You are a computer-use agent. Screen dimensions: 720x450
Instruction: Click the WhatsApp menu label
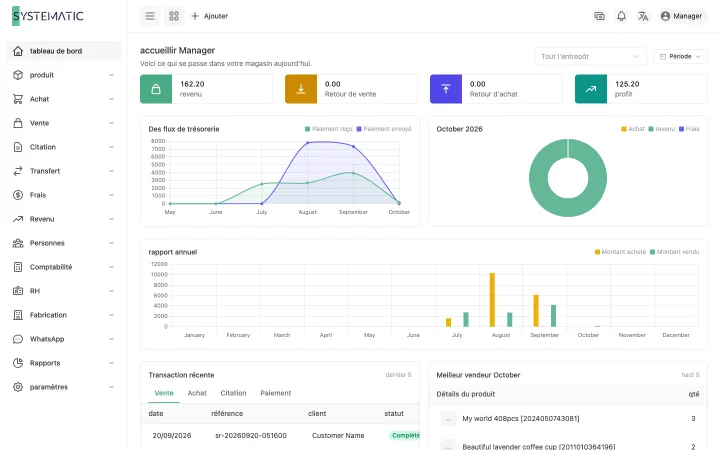(47, 339)
